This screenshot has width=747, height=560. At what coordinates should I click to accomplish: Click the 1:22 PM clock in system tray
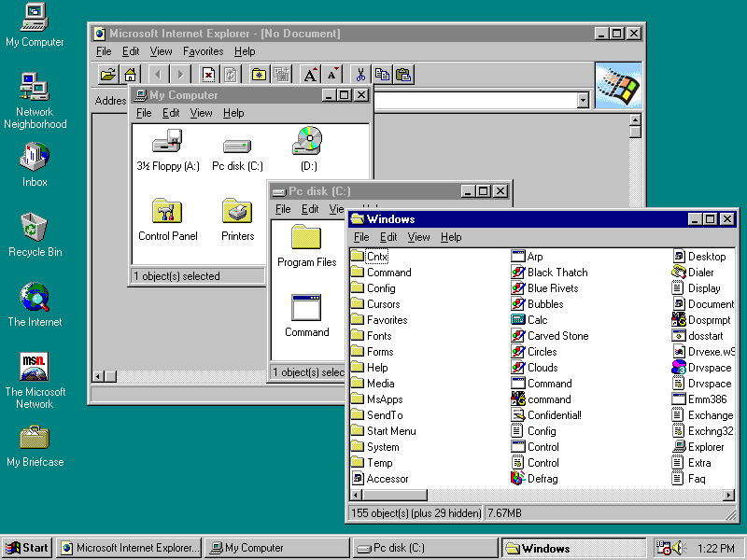(715, 548)
